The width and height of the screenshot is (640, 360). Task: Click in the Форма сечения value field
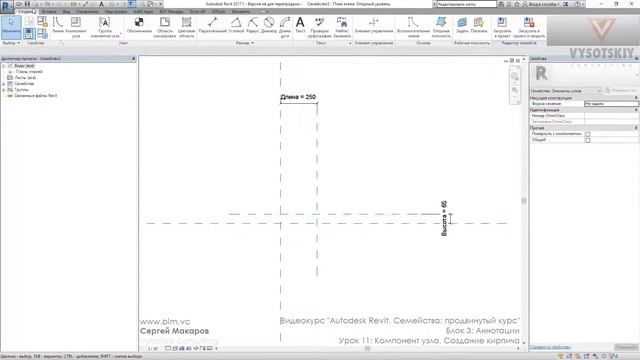pyautogui.click(x=611, y=104)
